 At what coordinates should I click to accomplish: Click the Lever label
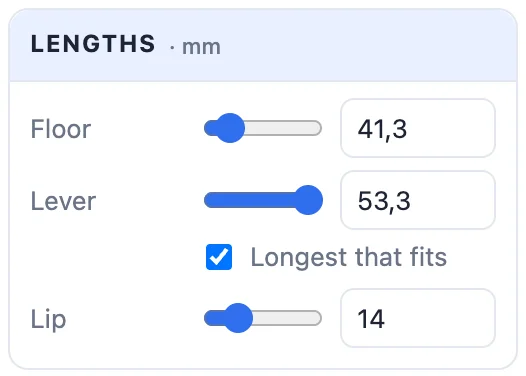click(63, 201)
